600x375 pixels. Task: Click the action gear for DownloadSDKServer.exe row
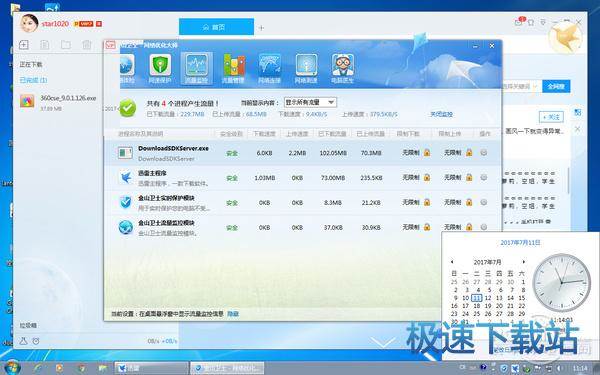(484, 153)
